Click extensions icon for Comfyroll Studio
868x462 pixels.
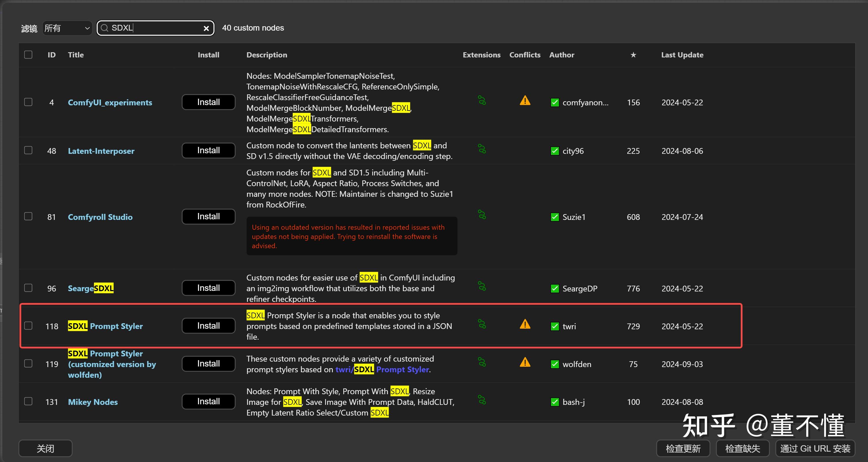tap(482, 215)
